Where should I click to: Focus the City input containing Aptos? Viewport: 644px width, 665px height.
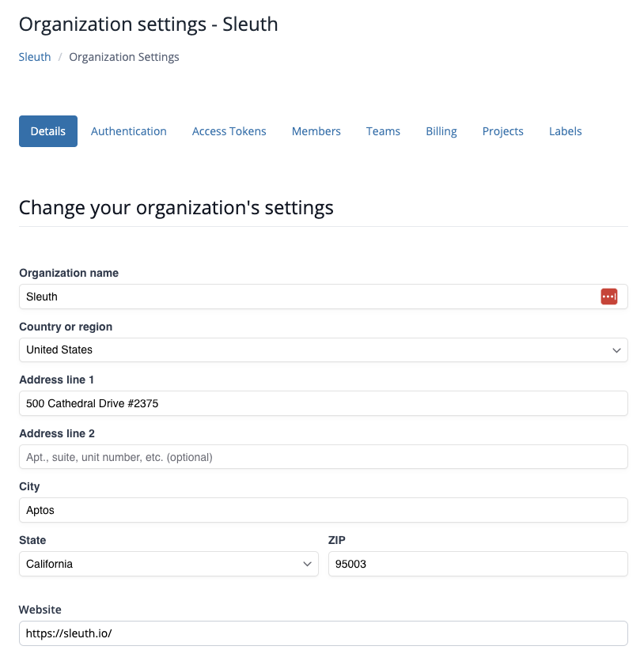point(323,510)
